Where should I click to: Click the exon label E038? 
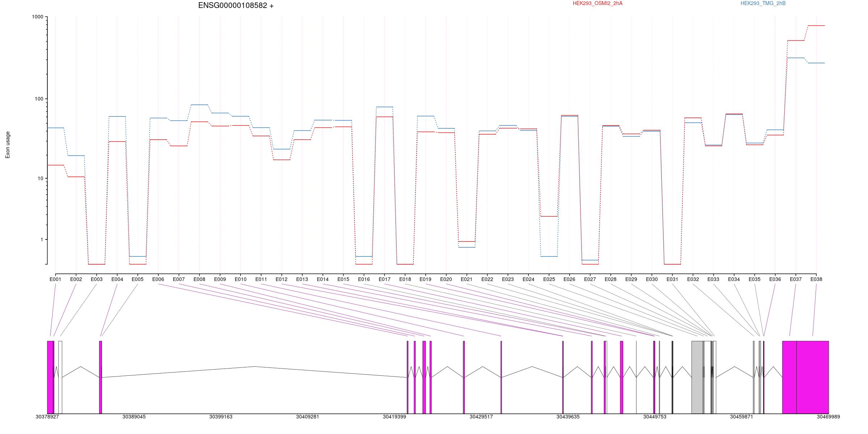(816, 279)
